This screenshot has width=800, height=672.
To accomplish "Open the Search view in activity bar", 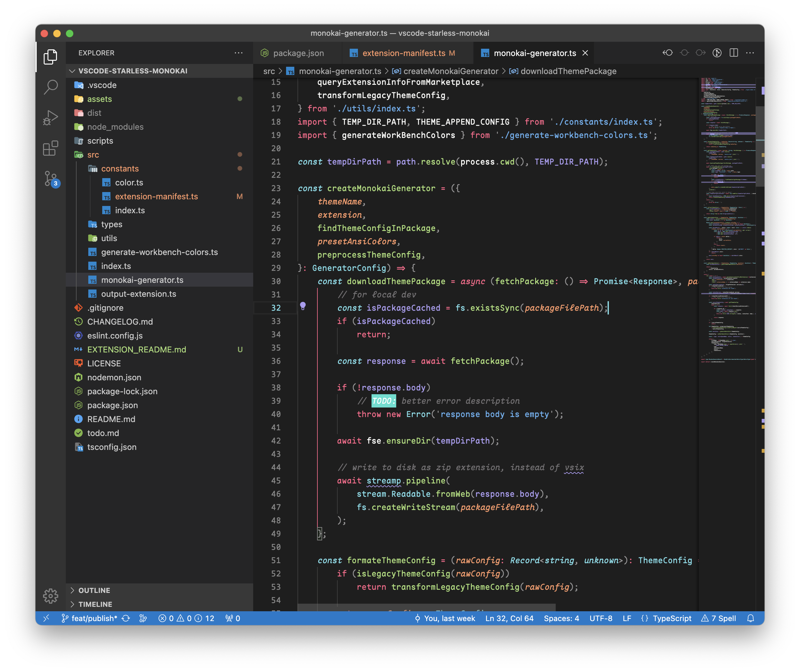I will click(50, 87).
